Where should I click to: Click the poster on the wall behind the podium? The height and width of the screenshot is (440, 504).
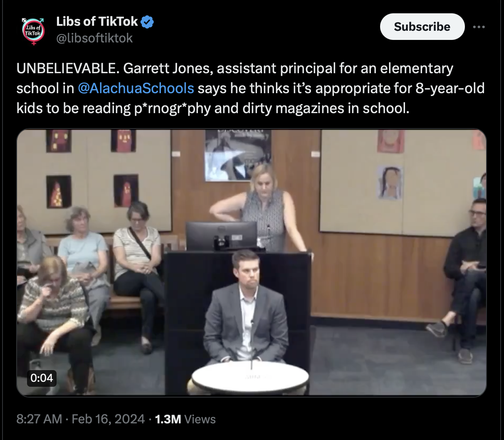click(x=238, y=155)
